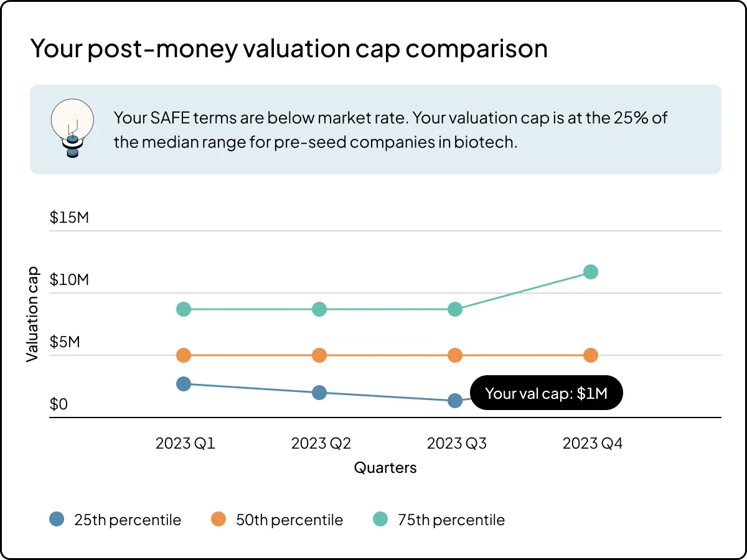Viewport: 747px width, 560px height.
Task: Select the 50th percentile 2023 Q2 data point
Action: (x=319, y=355)
